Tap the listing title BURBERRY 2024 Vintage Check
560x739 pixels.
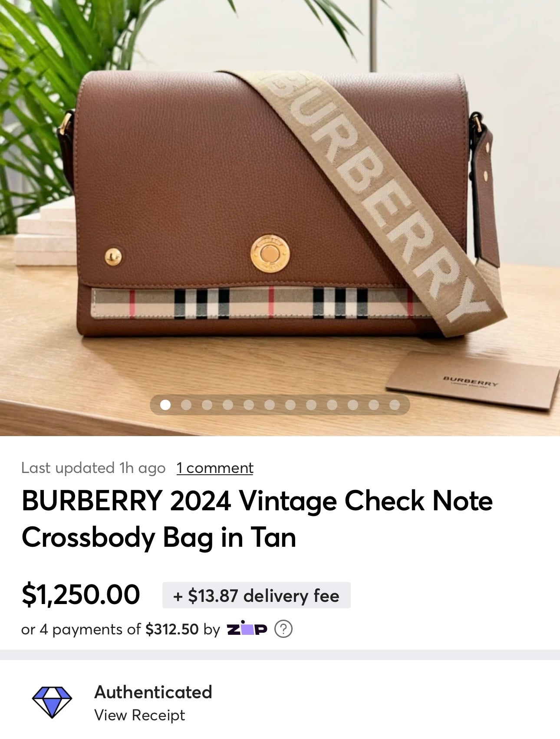pyautogui.click(x=257, y=519)
